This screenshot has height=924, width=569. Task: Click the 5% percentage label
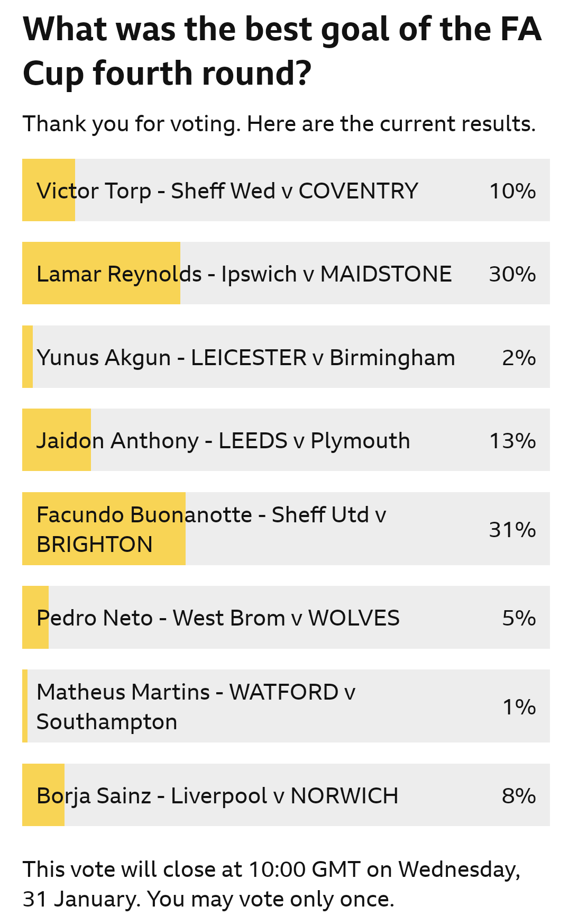[519, 618]
